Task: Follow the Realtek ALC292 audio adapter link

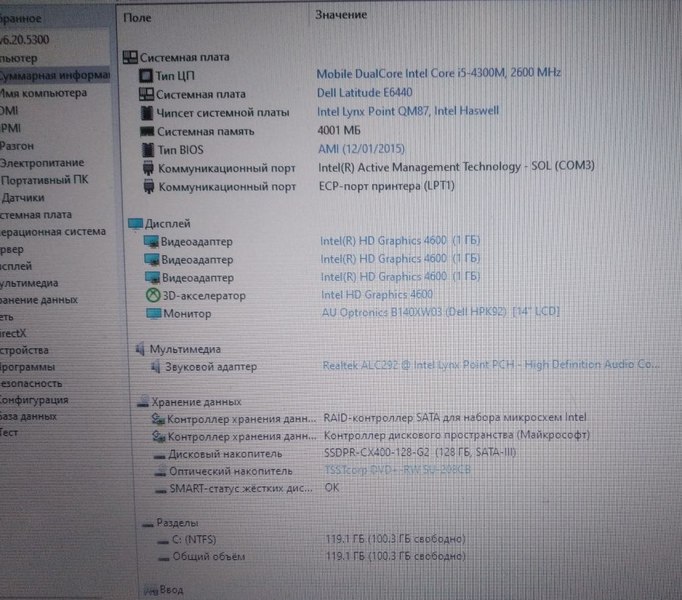Action: pyautogui.click(x=490, y=366)
